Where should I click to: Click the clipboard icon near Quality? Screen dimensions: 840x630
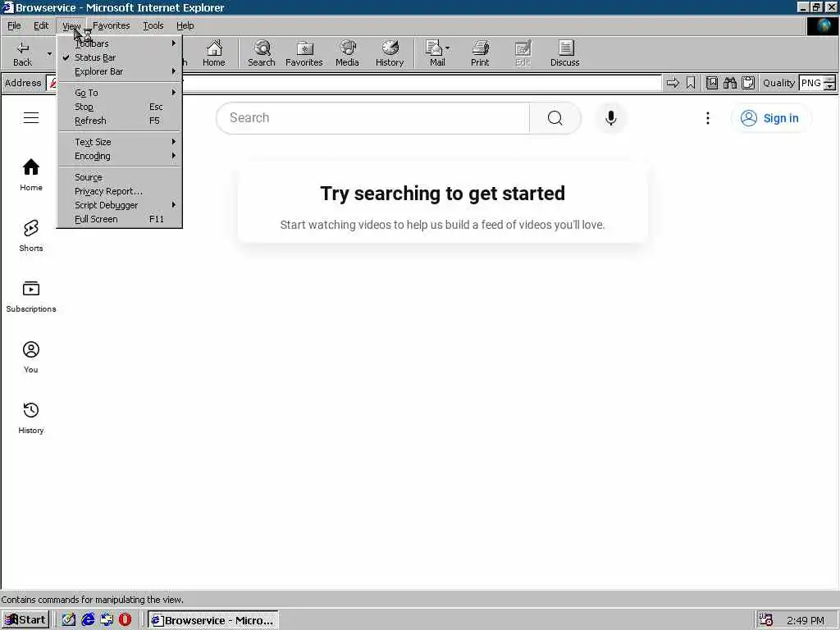coord(748,83)
